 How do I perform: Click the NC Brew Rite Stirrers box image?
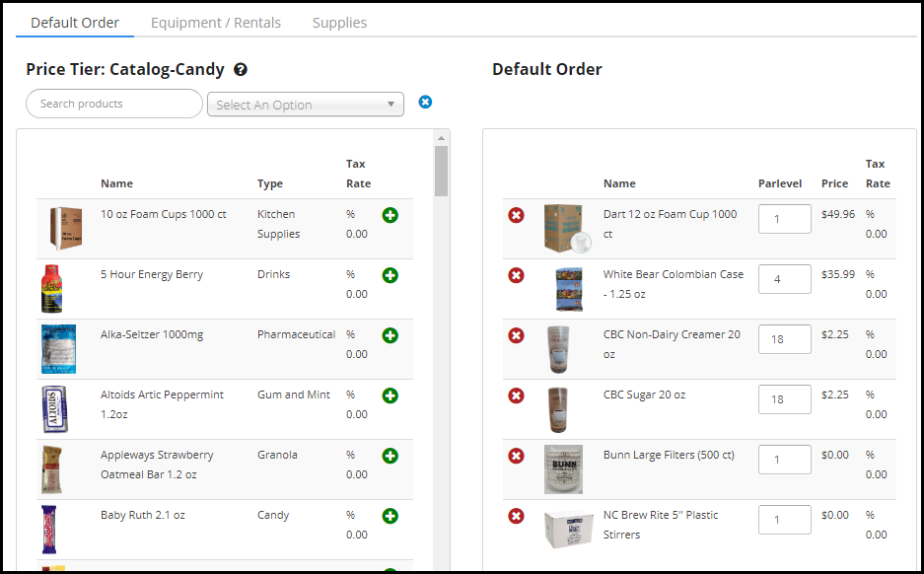click(568, 530)
